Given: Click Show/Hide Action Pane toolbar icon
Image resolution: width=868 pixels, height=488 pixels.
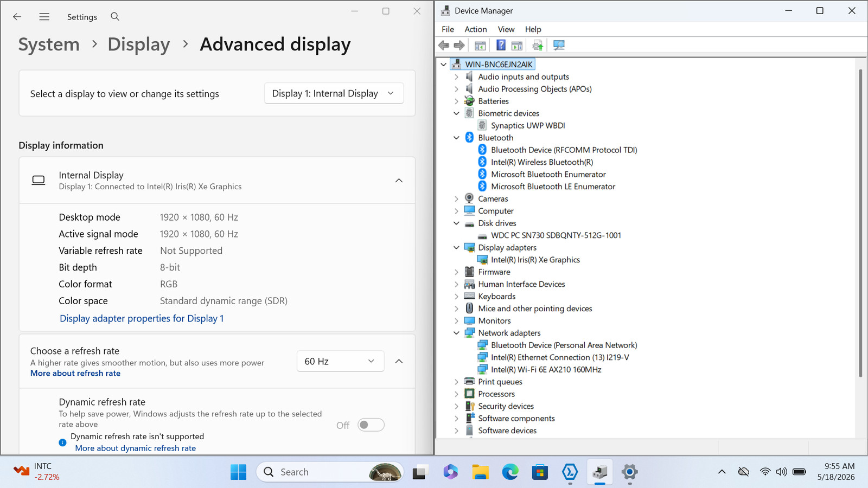Looking at the screenshot, I should point(517,46).
